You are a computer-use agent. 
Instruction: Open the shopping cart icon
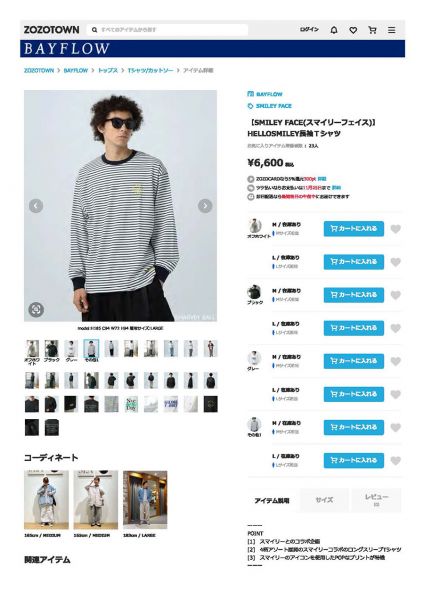(x=372, y=30)
